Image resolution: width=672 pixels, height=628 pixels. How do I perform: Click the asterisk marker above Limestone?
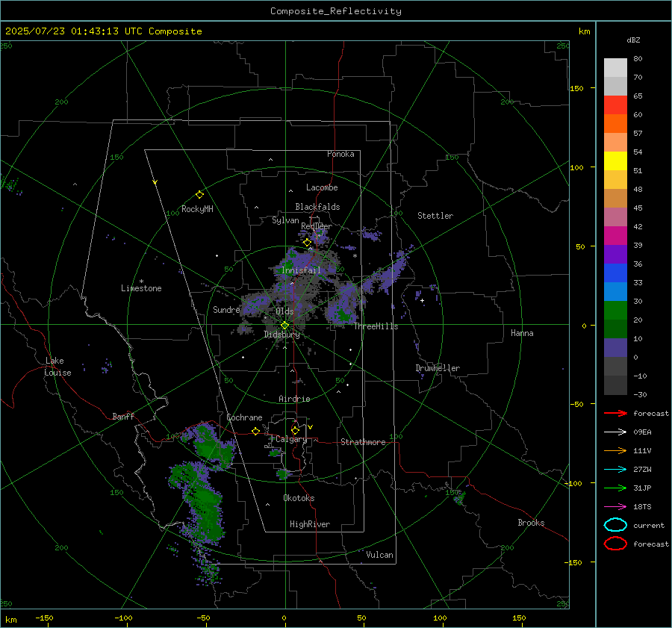tap(141, 282)
